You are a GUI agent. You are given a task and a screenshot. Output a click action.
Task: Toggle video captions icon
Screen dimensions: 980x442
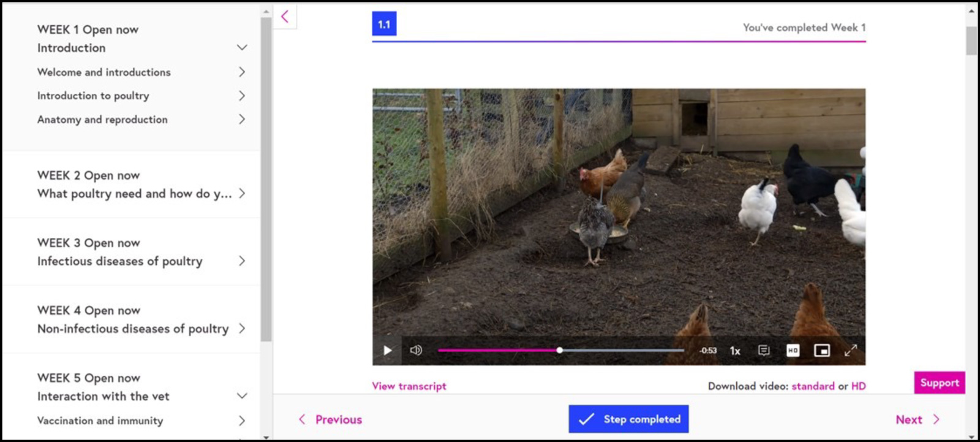(x=764, y=351)
